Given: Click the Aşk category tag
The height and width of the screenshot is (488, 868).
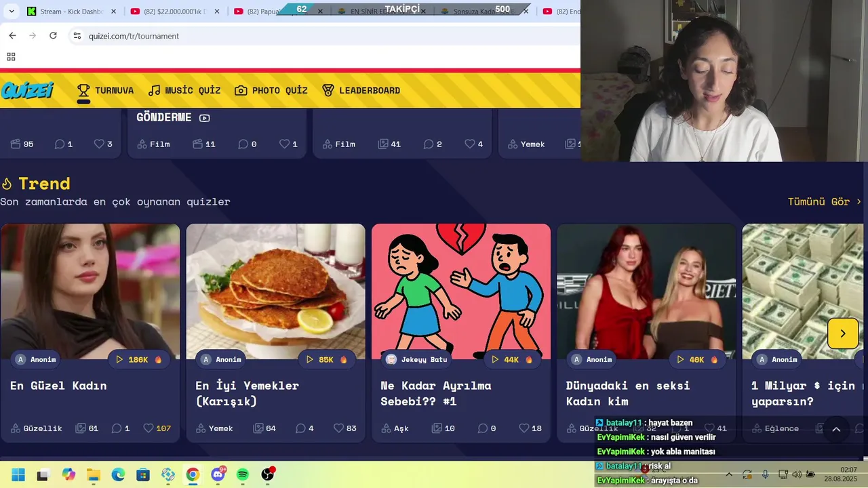Looking at the screenshot, I should click(395, 428).
